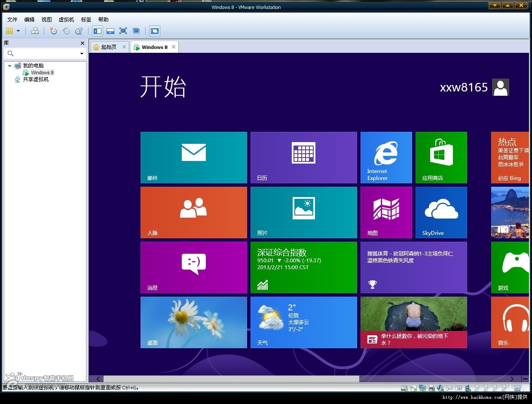Click the network adapter status icon
Viewport: 532px width, 404px height.
click(x=422, y=388)
